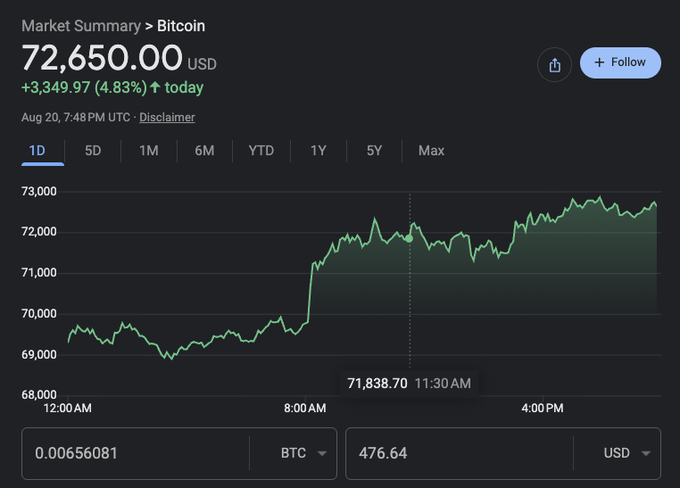Click the 4:00 PM axis label
The image size is (680, 488).
tap(543, 408)
